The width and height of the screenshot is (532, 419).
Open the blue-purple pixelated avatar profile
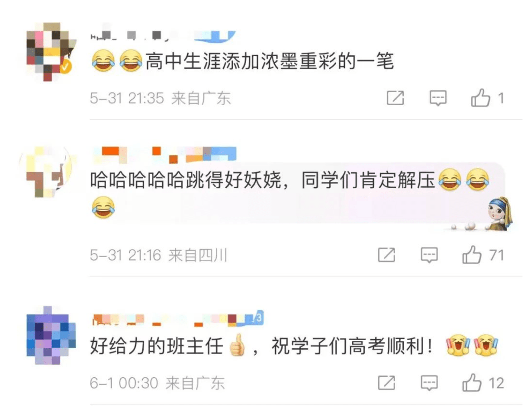point(51,335)
